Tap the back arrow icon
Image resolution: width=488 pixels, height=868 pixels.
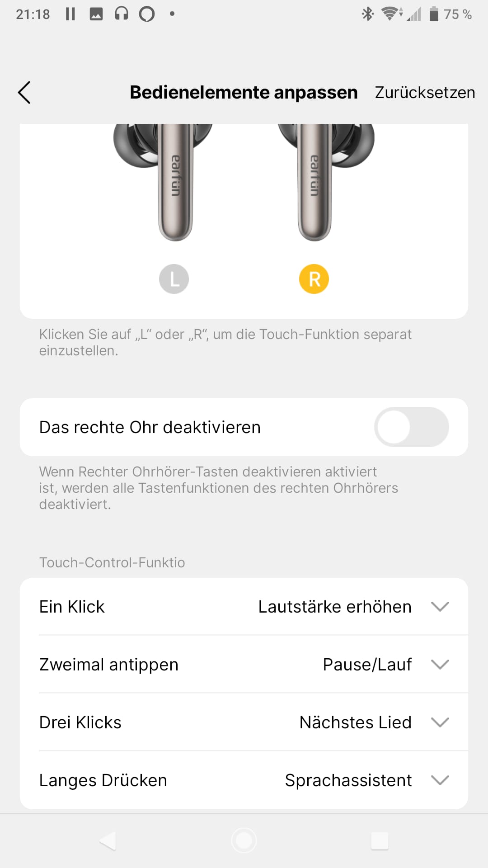click(x=24, y=93)
